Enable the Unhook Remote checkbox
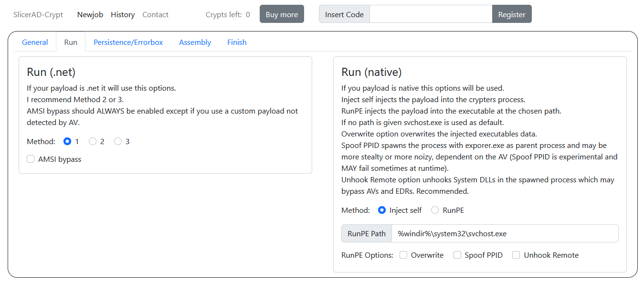This screenshot has height=283, width=644. click(x=516, y=255)
